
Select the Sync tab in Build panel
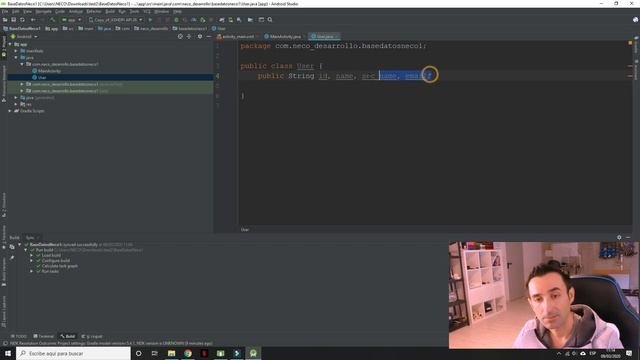click(31, 238)
